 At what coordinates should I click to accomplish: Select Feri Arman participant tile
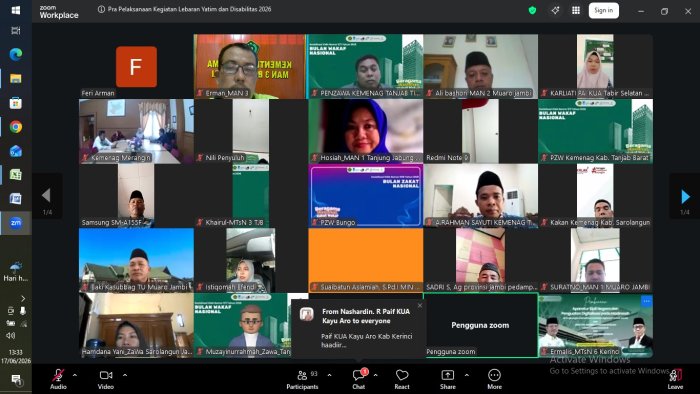[137, 66]
